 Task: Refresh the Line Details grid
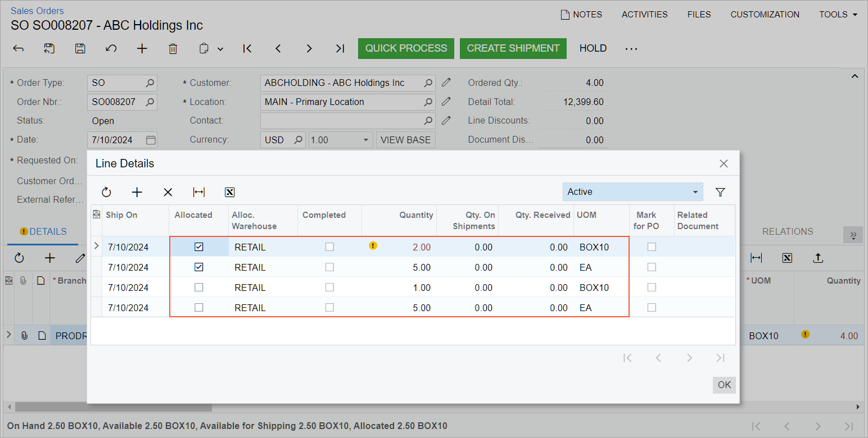[x=106, y=192]
